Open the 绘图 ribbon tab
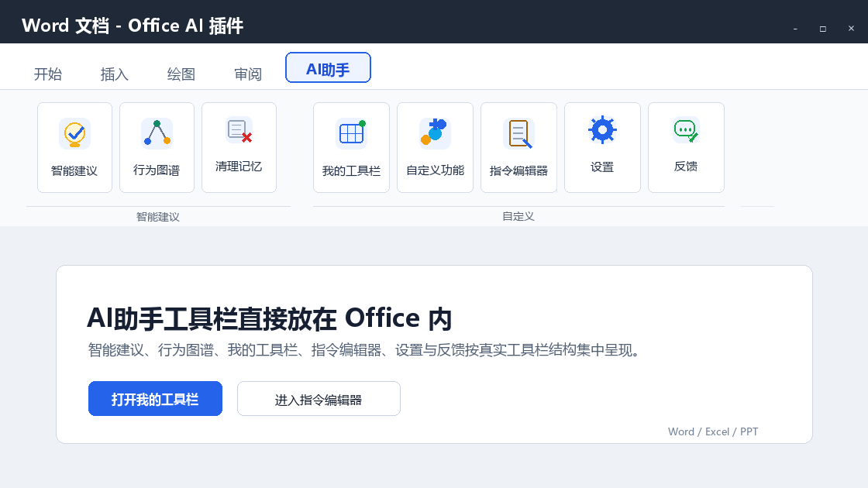This screenshot has width=868, height=488. (x=181, y=74)
